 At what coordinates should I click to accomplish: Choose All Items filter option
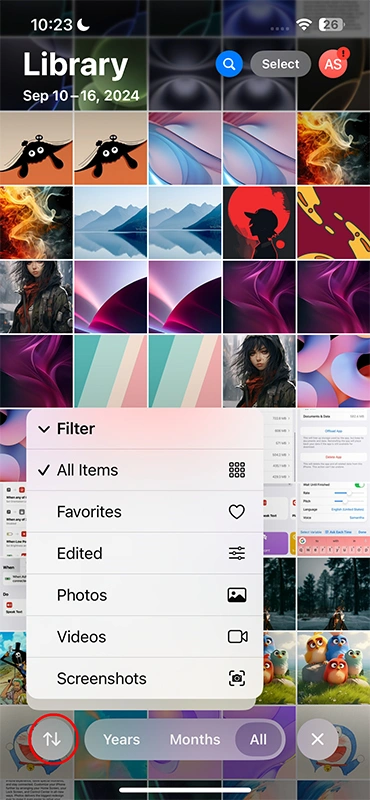click(x=145, y=470)
